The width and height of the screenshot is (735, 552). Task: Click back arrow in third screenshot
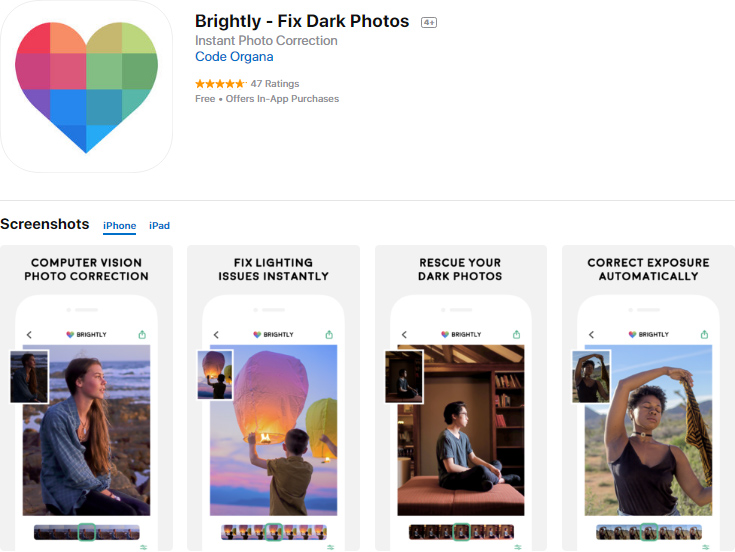pos(404,334)
